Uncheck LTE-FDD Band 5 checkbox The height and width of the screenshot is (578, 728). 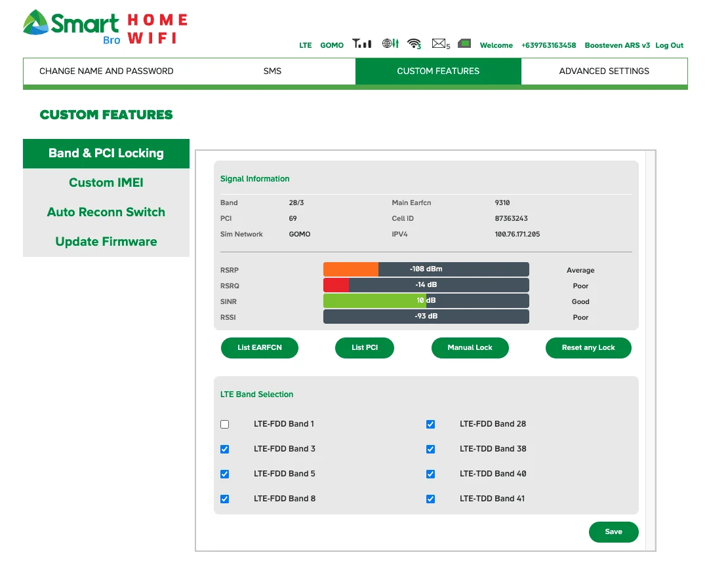point(225,474)
